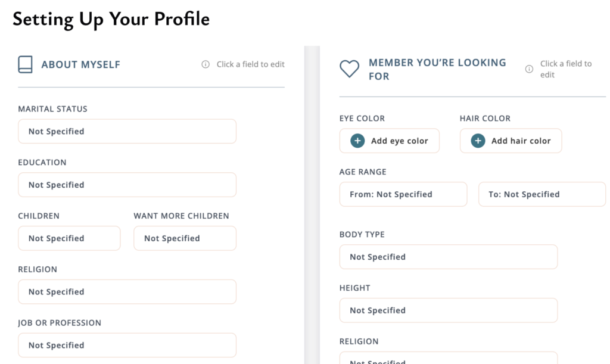The width and height of the screenshot is (610, 364).
Task: Open the BODY TYPE selector
Action: tap(448, 256)
